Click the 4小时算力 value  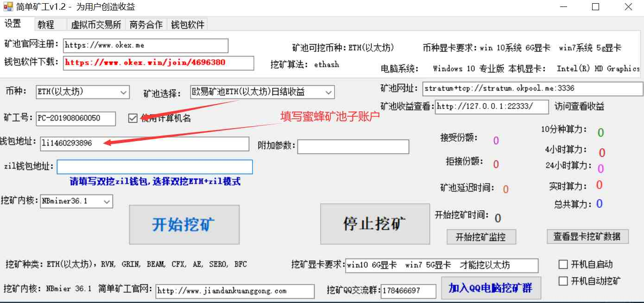[602, 152]
